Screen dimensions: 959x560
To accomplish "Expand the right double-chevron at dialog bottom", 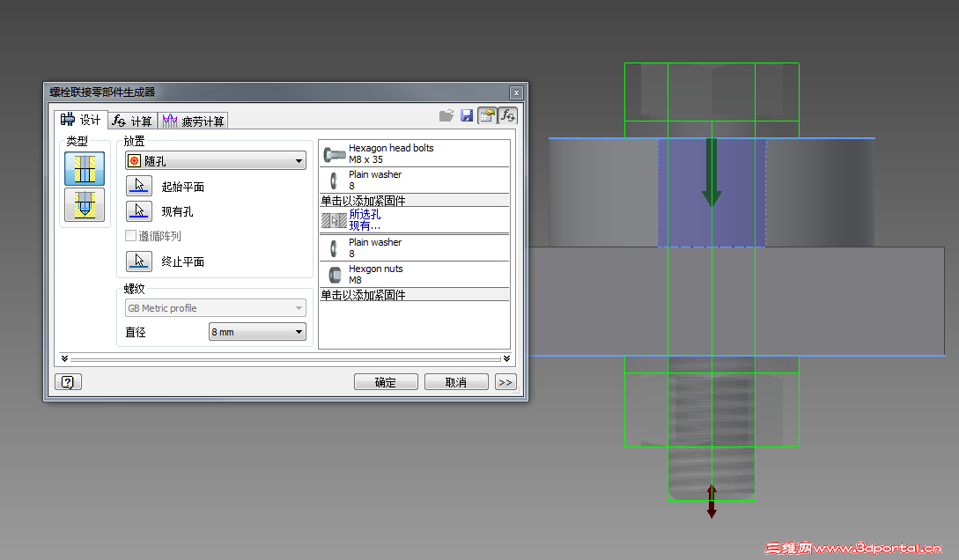I will pyautogui.click(x=506, y=358).
